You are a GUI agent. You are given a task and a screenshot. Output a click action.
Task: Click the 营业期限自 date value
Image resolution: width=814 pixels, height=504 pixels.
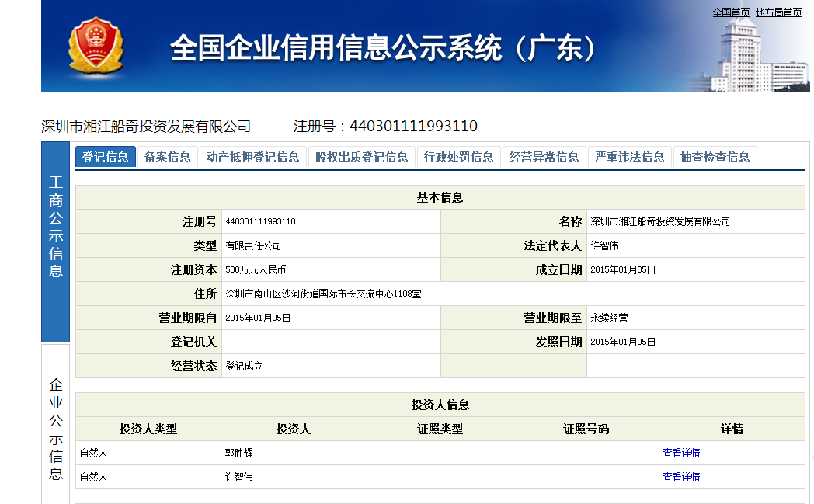[258, 318]
